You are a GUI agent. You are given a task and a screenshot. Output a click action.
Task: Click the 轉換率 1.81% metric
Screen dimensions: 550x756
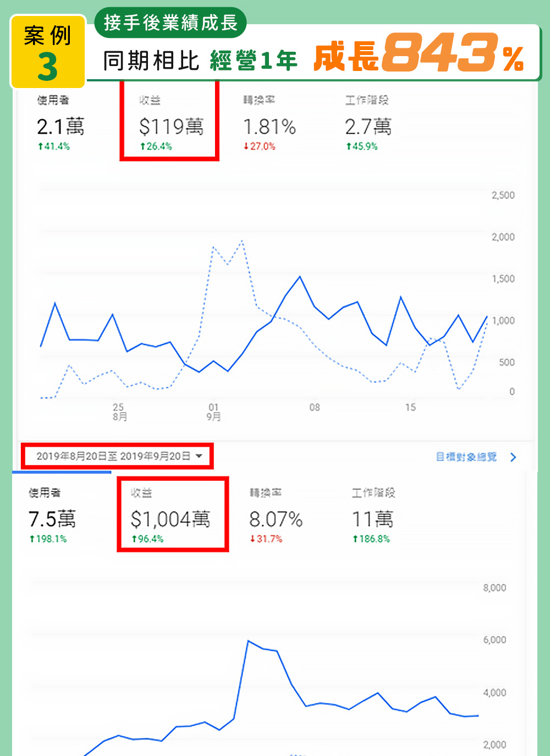point(269,123)
